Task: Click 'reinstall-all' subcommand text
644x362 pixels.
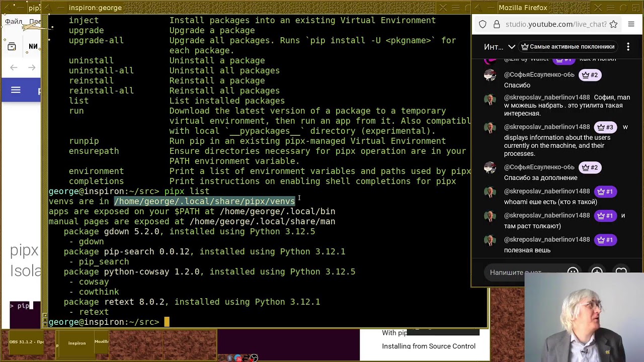Action: click(x=101, y=90)
